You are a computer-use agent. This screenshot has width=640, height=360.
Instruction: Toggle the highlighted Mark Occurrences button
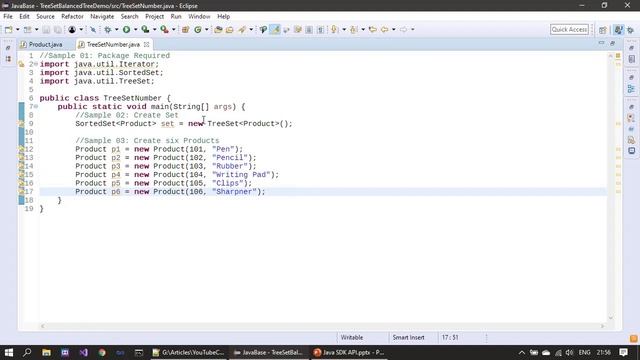pos(275,29)
